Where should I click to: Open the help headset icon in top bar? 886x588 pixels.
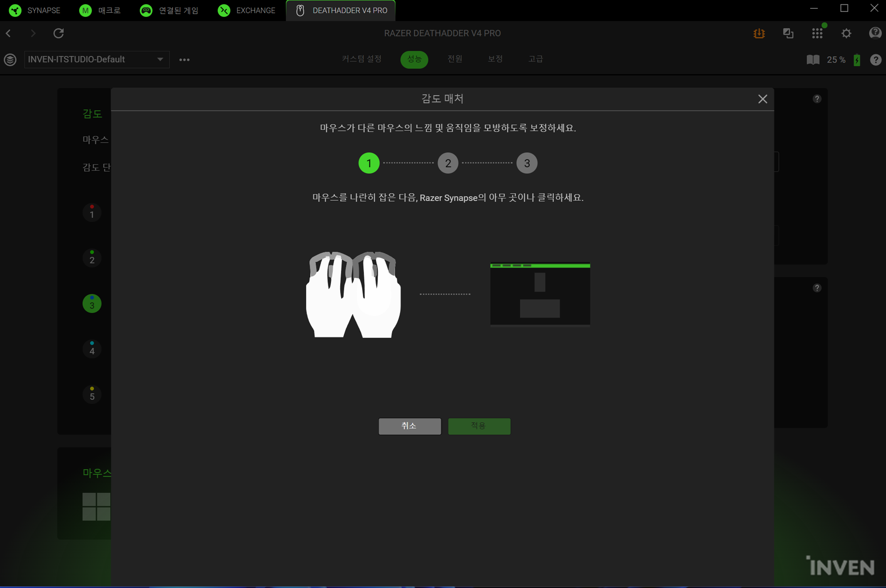tap(875, 33)
